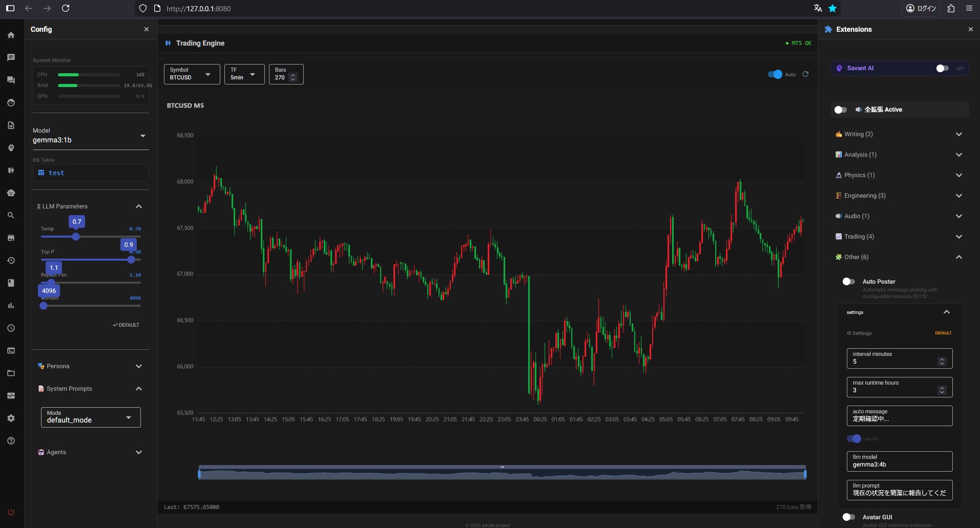The width and height of the screenshot is (980, 528).
Task: Expand the Analysis (1) extensions group
Action: tap(899, 155)
